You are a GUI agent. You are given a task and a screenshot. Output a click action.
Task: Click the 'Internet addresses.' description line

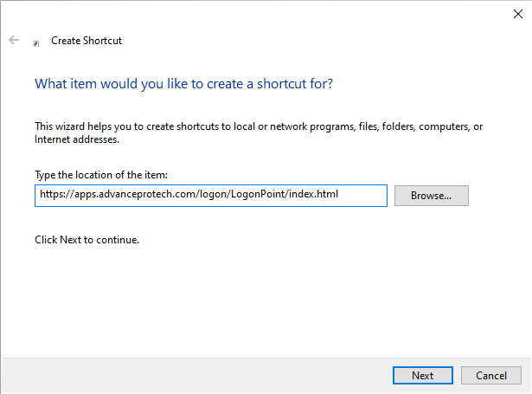(76, 139)
